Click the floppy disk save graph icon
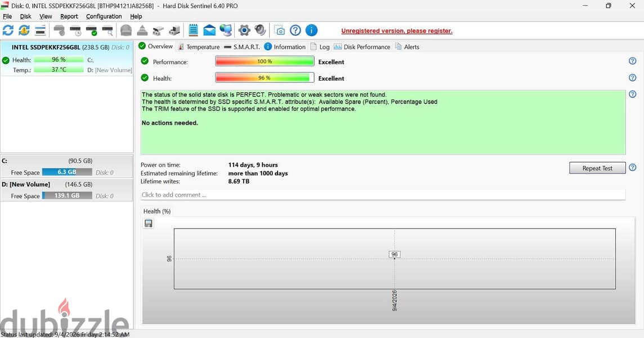Image resolution: width=644 pixels, height=338 pixels. pyautogui.click(x=148, y=223)
